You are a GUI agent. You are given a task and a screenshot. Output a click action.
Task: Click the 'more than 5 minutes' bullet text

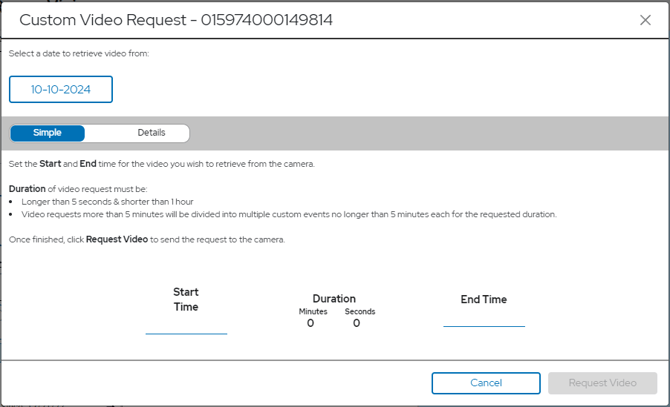(x=288, y=214)
